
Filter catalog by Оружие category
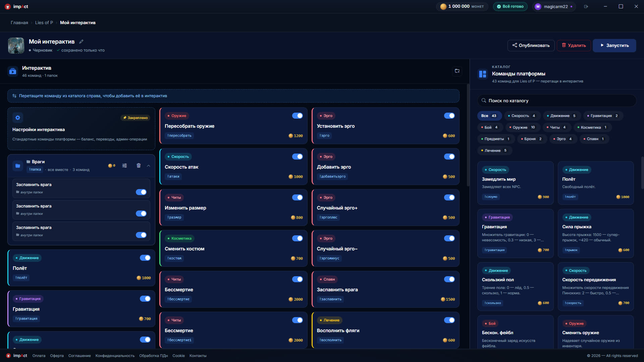523,127
